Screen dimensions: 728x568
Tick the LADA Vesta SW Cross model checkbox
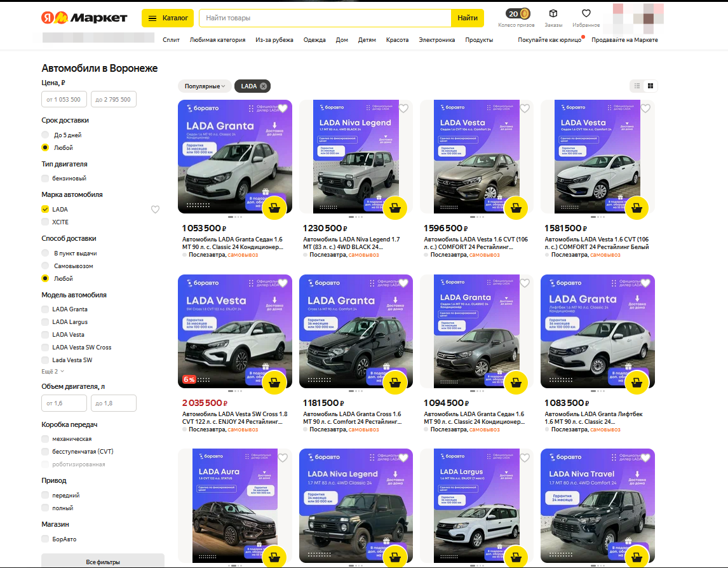point(45,347)
